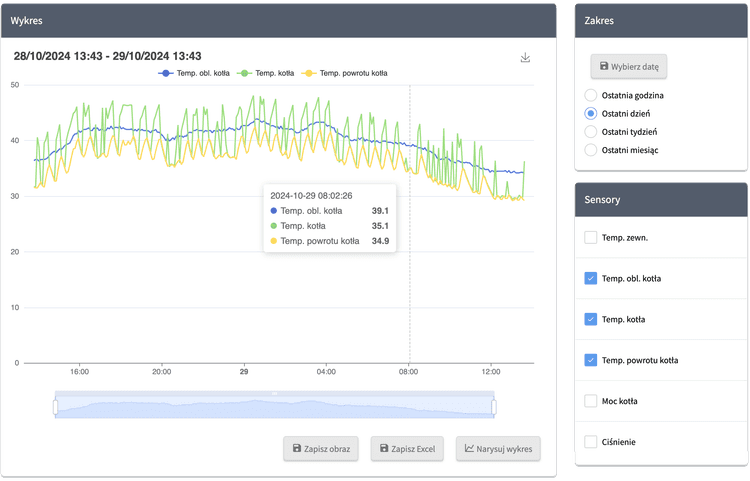
Task: Select Ostatnia godzina range option
Action: tap(591, 96)
